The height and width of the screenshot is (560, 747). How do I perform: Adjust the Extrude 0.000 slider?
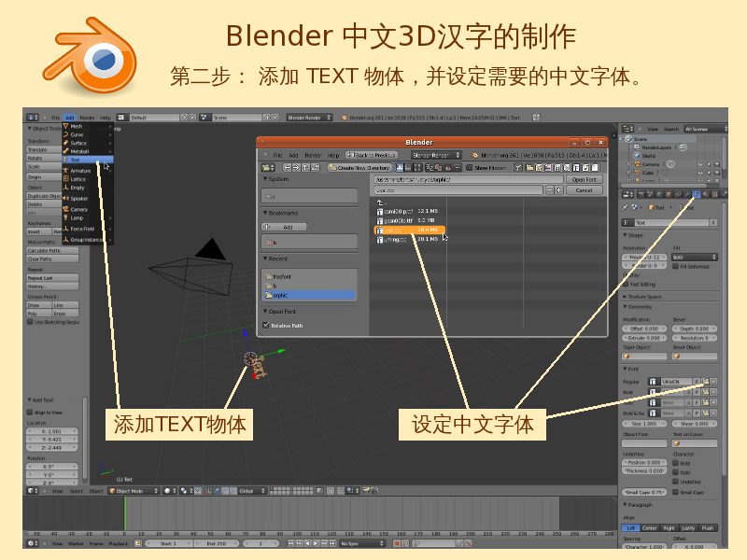[644, 338]
